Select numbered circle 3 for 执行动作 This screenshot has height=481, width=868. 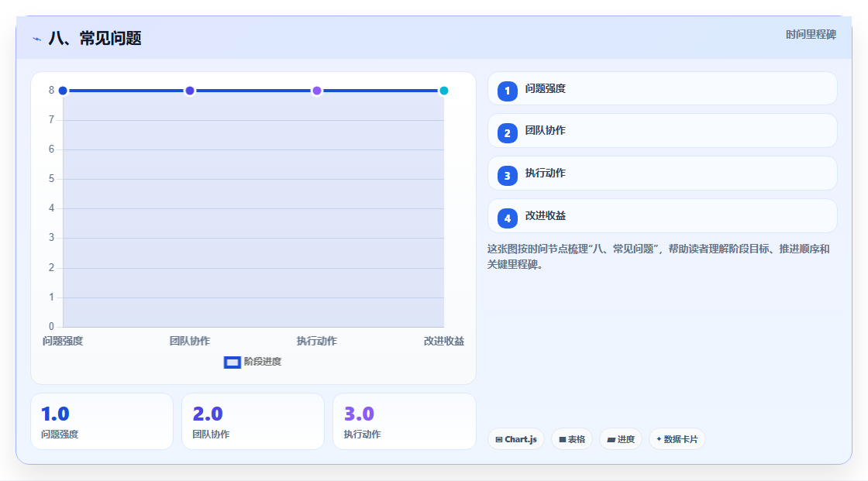tap(507, 176)
